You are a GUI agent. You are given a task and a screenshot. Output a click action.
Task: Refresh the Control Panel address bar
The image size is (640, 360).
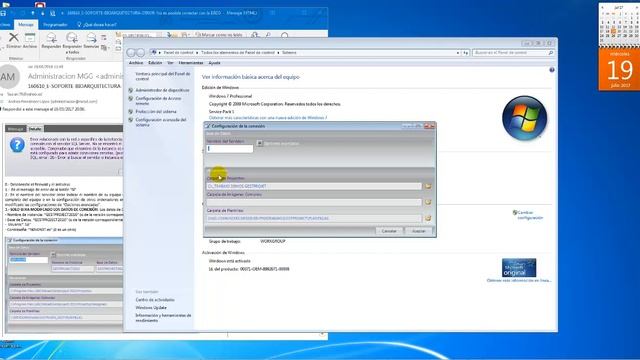[465, 53]
